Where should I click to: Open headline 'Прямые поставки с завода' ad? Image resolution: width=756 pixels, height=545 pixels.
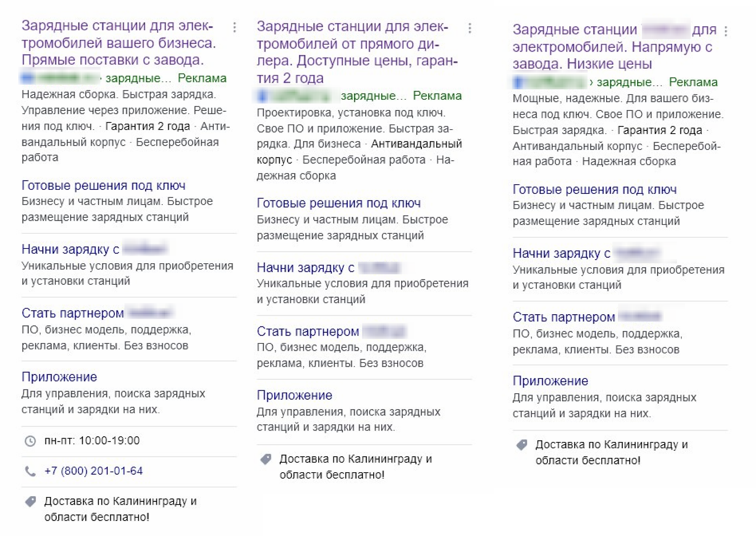pyautogui.click(x=118, y=43)
